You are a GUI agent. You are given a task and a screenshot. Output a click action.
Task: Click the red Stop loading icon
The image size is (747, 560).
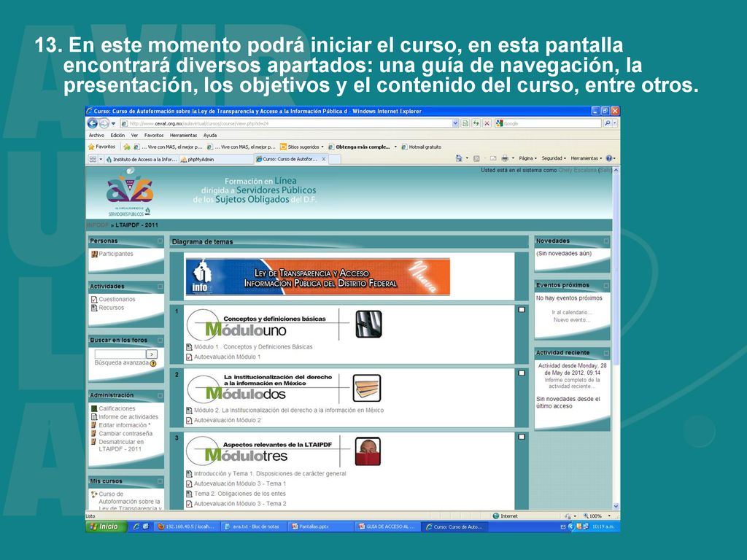(x=487, y=123)
